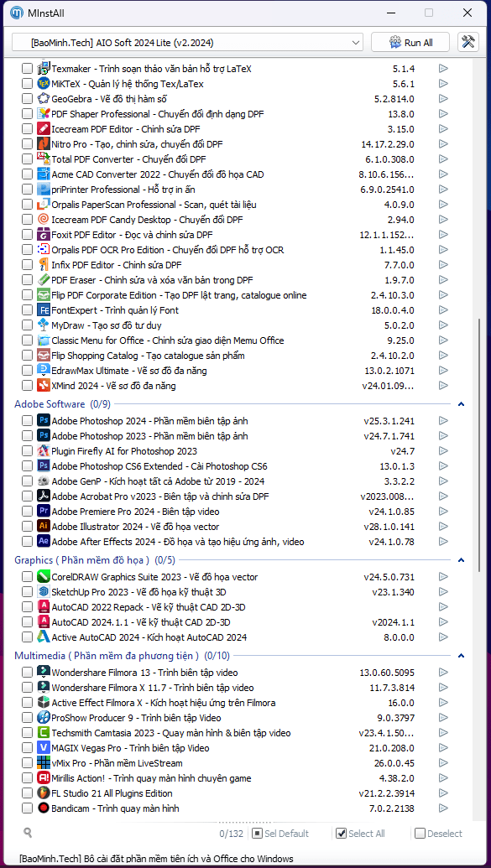Click the Adobe Software (0/9) group header
Screen dimensions: 491x868
63,404
